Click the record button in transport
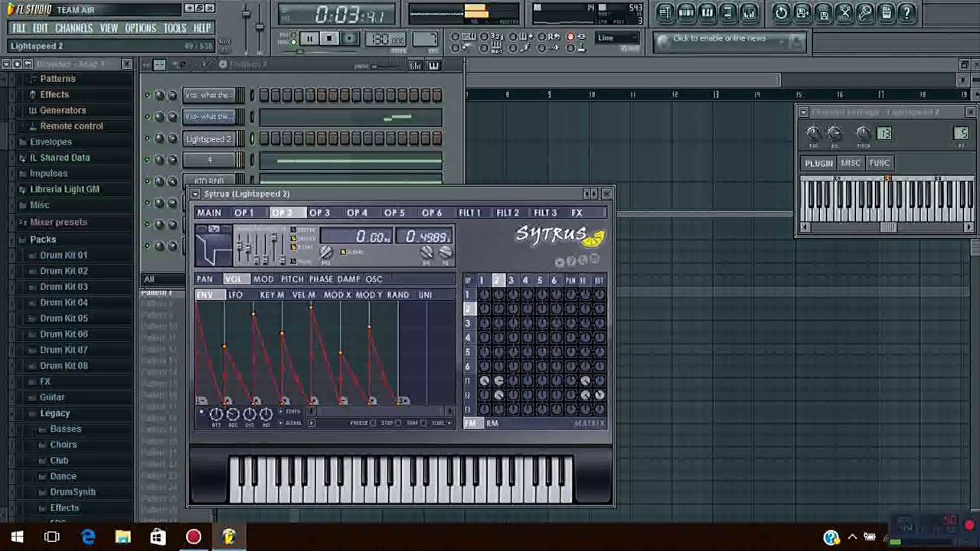 (350, 38)
